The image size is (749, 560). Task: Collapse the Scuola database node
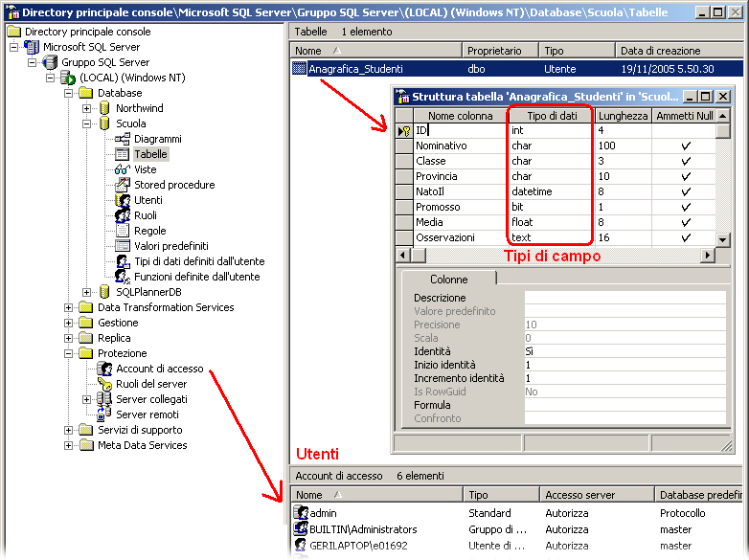[x=86, y=123]
